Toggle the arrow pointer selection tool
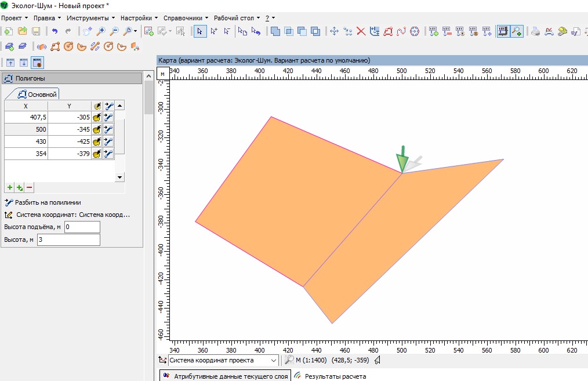Screen dimensions: 588x381 [199, 31]
